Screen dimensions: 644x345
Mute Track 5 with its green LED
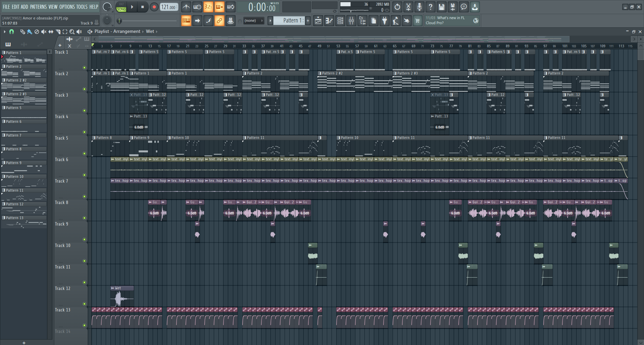(x=84, y=154)
